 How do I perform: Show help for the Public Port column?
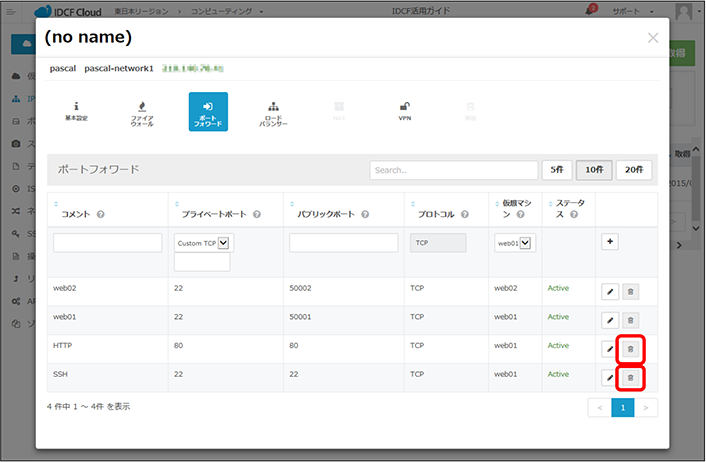pos(365,214)
